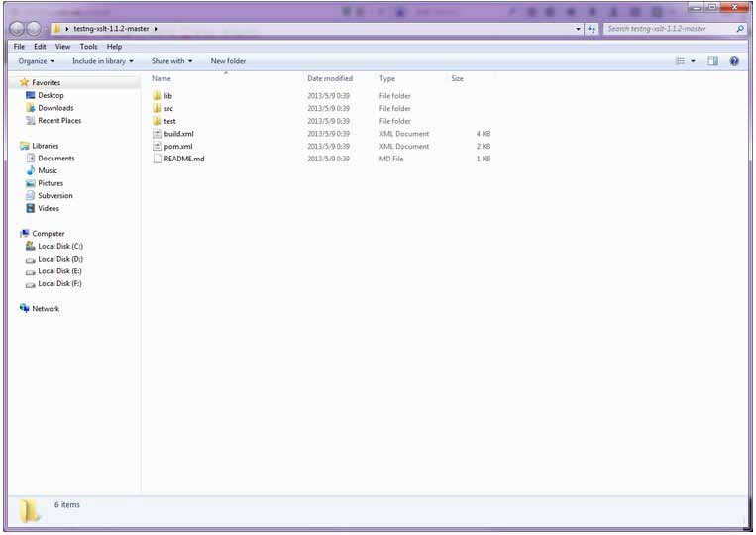Select the pom.xml file name
This screenshot has width=756, height=535.
(178, 146)
